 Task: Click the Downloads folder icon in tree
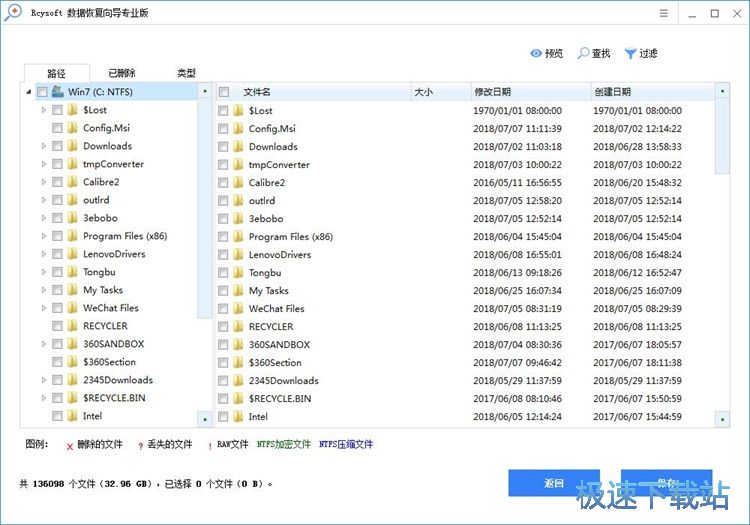(72, 146)
